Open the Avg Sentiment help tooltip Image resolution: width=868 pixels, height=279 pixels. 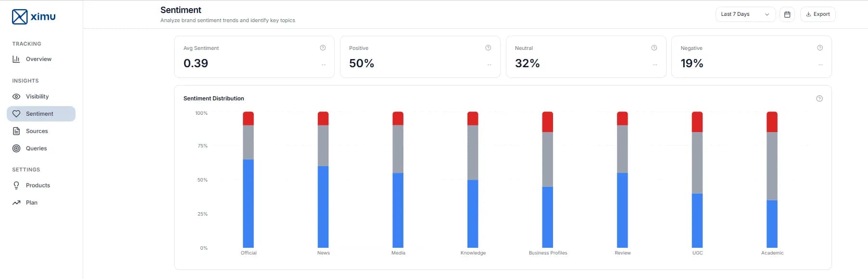click(x=323, y=48)
